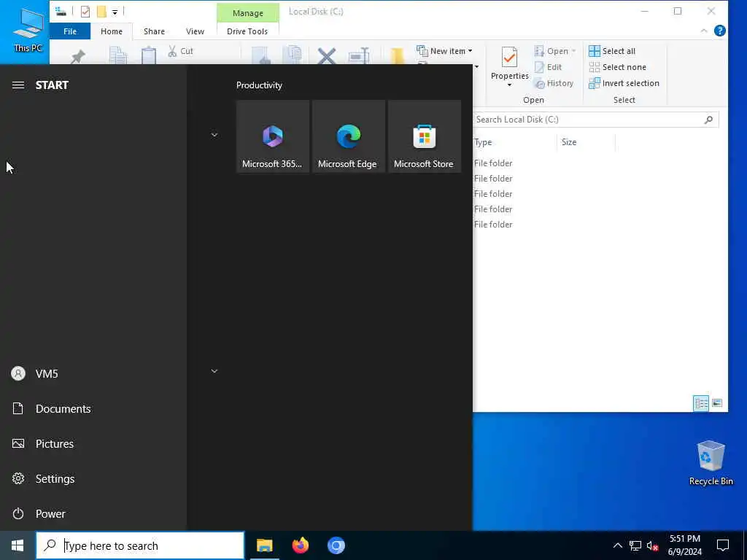Screen dimensions: 747x560
Task: Open the notification Action Center
Action: (x=723, y=545)
